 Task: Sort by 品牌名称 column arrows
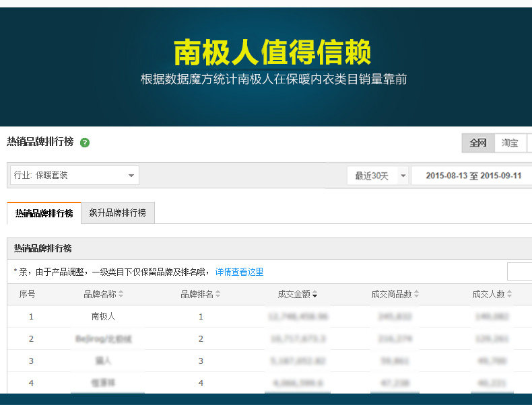[121, 294]
